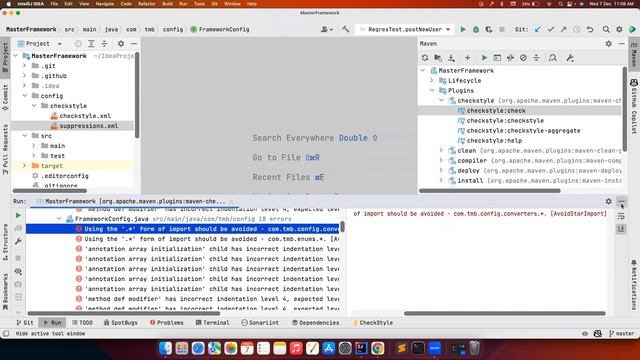Collapse the config folder in Project tree
Image resolution: width=640 pixels, height=360 pixels.
24,96
